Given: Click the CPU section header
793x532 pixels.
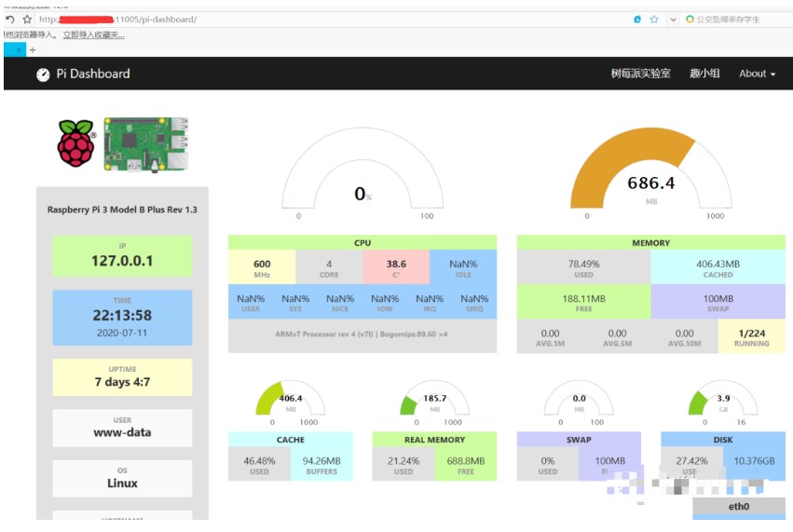Looking at the screenshot, I should coord(362,243).
